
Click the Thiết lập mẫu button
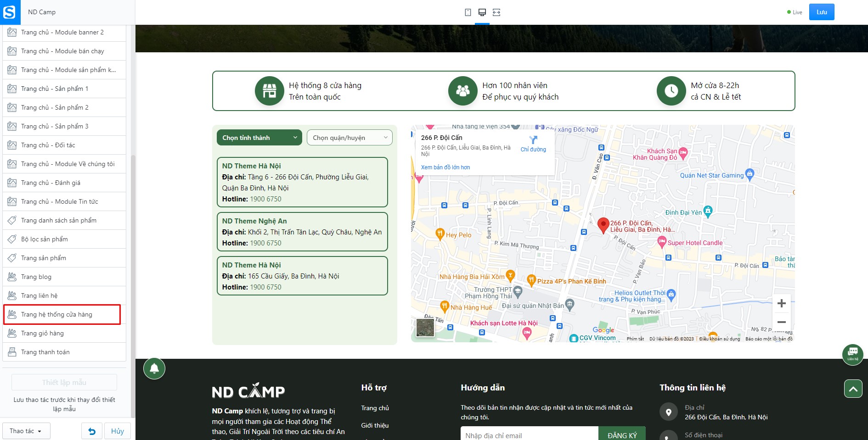click(64, 382)
